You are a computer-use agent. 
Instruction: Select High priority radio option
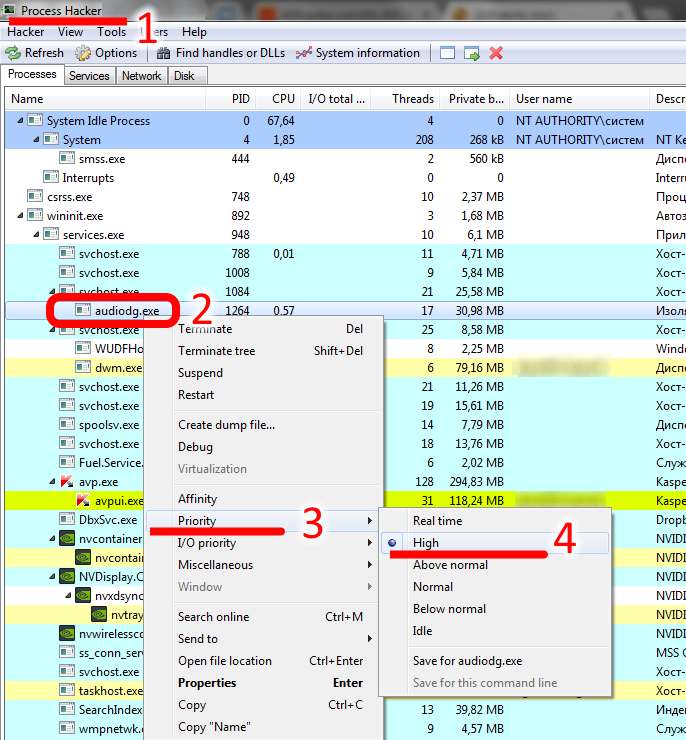click(x=494, y=543)
